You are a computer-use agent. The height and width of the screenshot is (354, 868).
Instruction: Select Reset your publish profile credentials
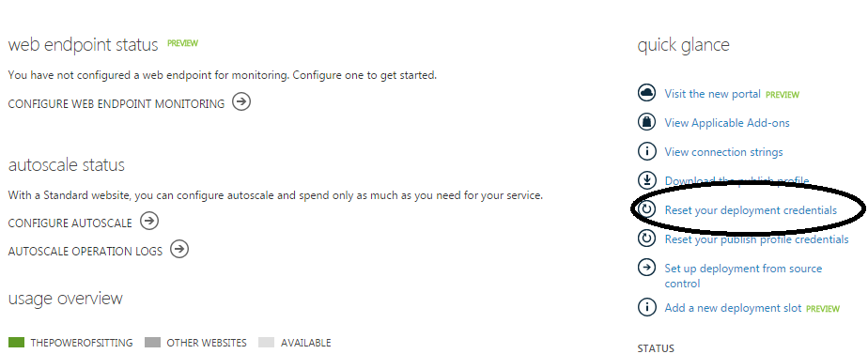[x=756, y=239]
